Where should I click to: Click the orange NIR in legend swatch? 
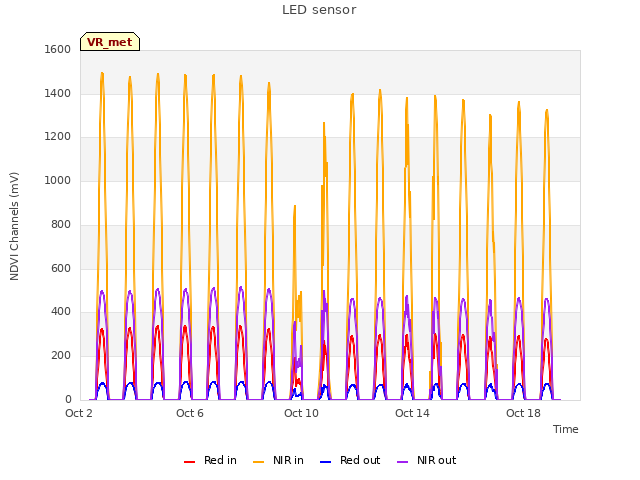point(259,462)
